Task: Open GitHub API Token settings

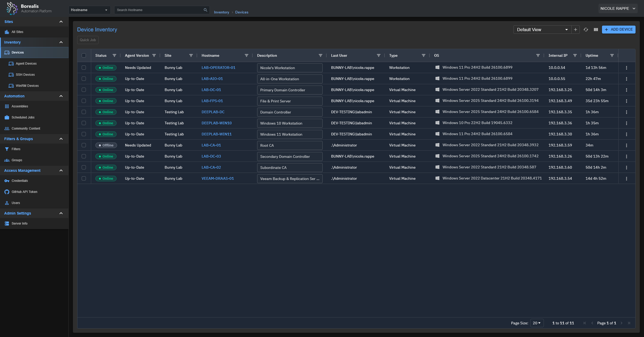Action: (24, 192)
